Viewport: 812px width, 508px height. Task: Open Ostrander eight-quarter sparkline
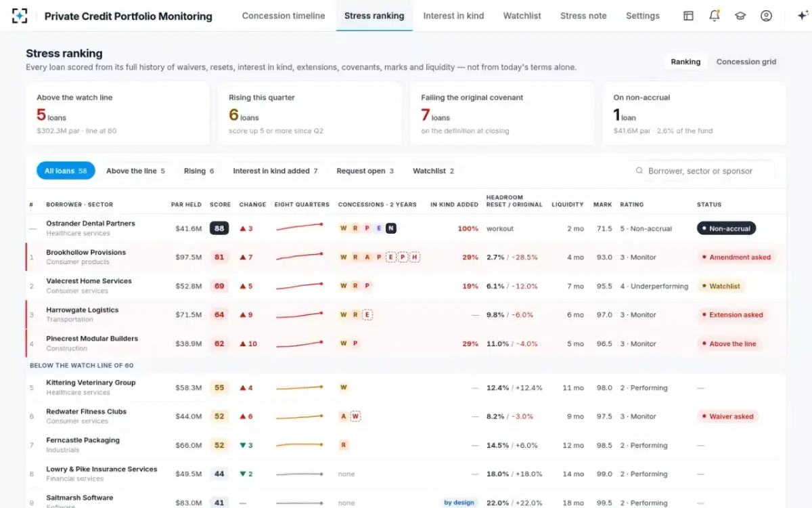(x=300, y=228)
